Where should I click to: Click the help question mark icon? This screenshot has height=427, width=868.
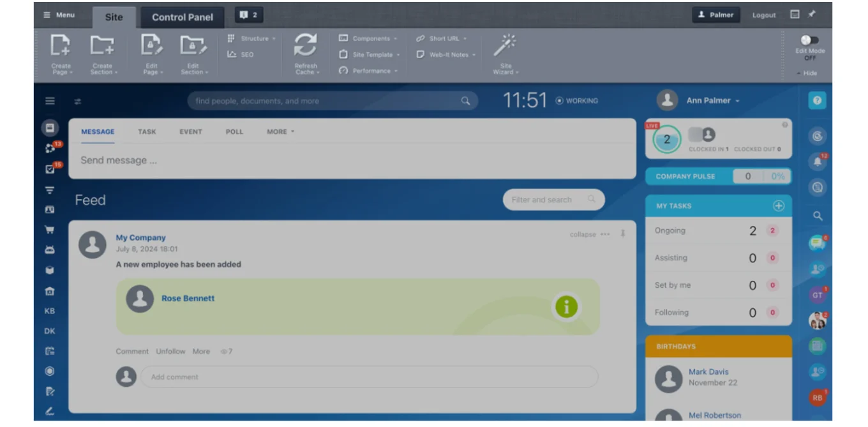817,101
